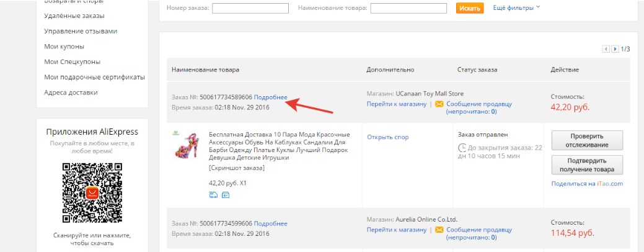Click the 'Проверить отслеживание' button
The image size is (644, 252).
[x=586, y=140]
